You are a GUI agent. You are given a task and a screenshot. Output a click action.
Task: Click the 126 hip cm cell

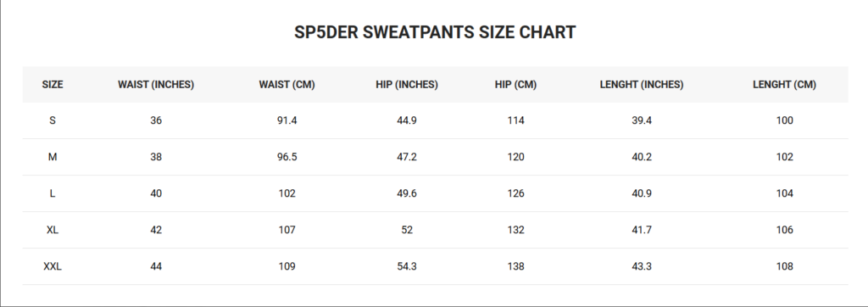pyautogui.click(x=516, y=193)
